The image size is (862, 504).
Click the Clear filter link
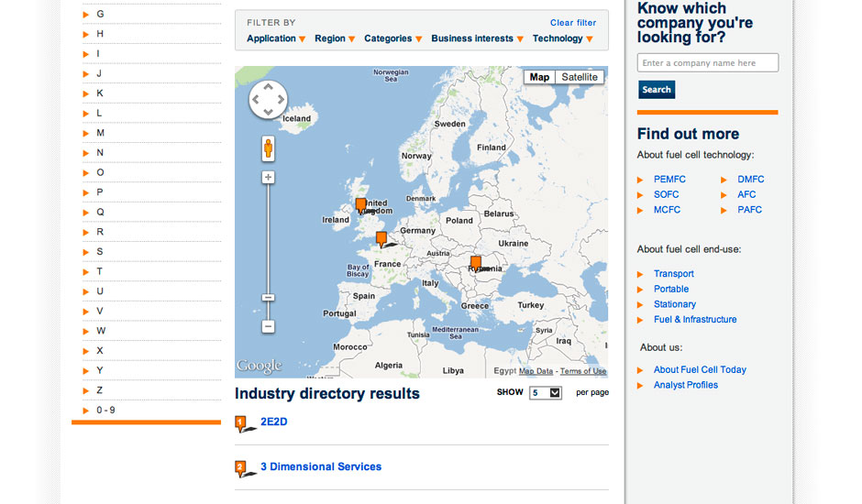[x=573, y=23]
